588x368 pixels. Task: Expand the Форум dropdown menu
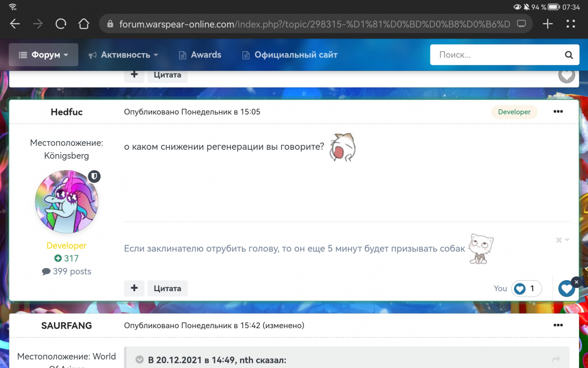click(x=44, y=55)
